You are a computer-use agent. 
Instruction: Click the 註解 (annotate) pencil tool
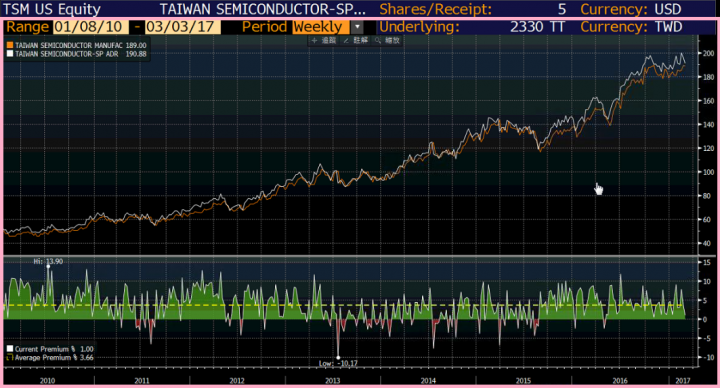(355, 40)
